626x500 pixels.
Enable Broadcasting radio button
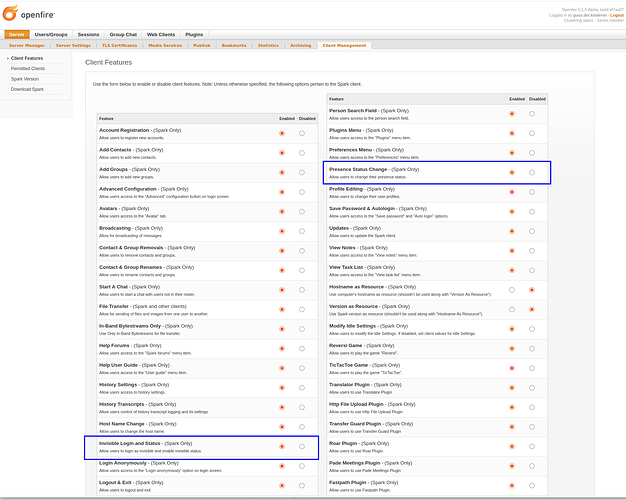point(282,231)
